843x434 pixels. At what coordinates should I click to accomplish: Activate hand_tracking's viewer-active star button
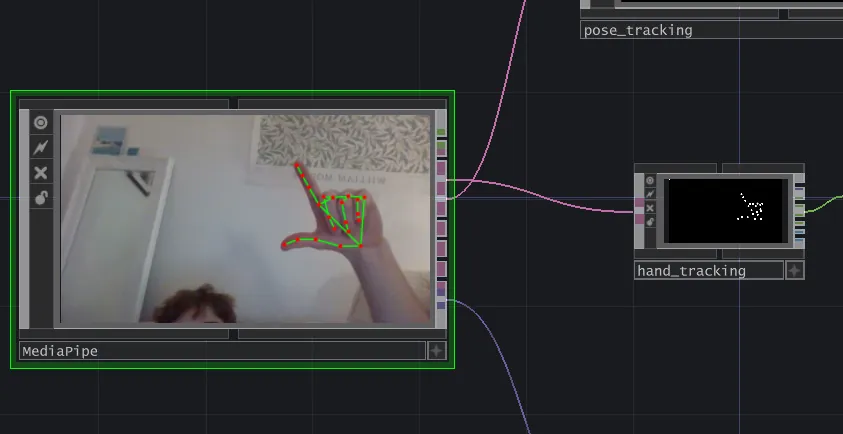[795, 271]
